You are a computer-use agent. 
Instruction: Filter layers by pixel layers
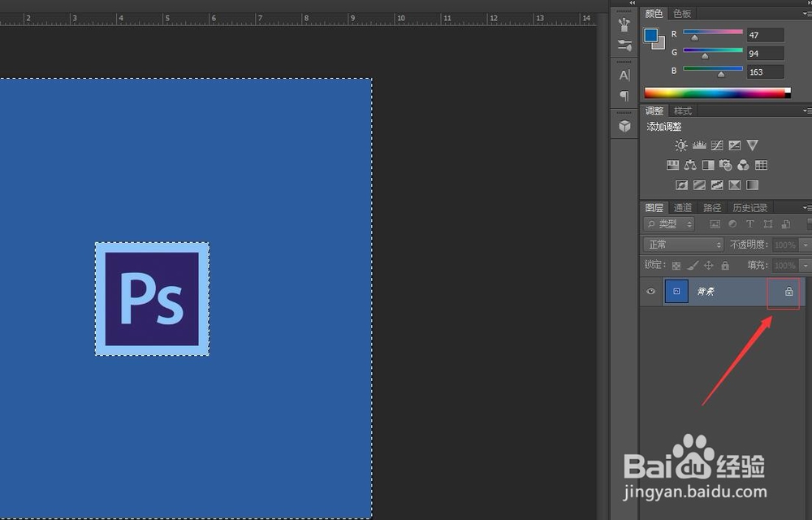coord(715,223)
